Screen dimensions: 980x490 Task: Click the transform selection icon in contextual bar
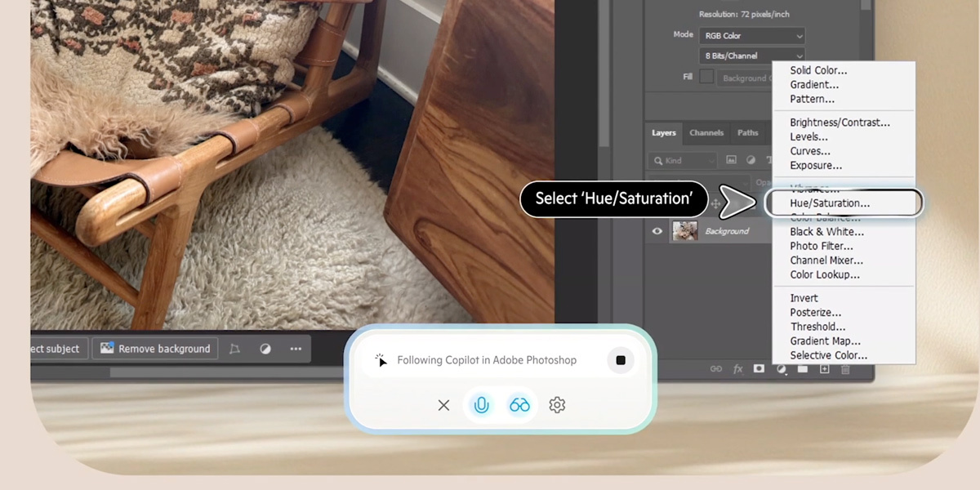pos(234,349)
